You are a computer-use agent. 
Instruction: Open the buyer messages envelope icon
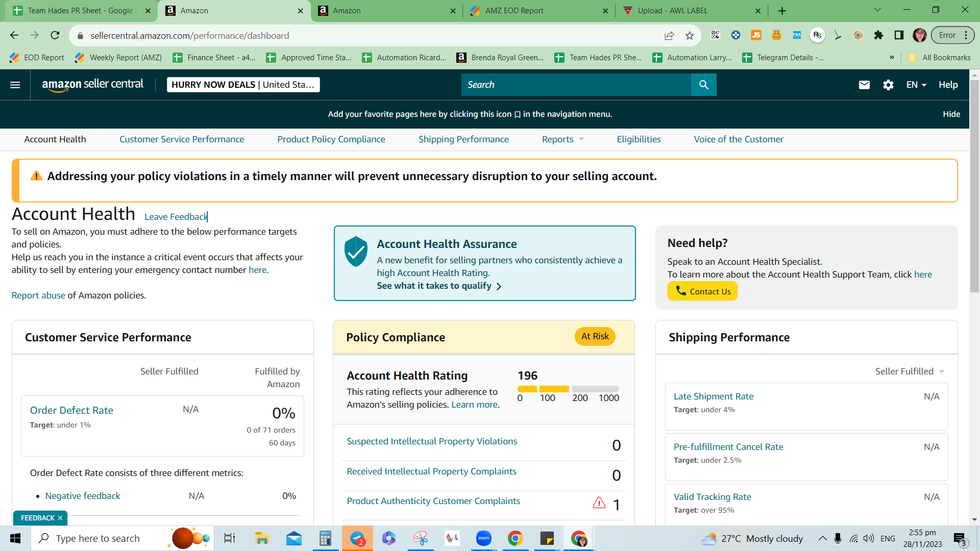(x=864, y=85)
